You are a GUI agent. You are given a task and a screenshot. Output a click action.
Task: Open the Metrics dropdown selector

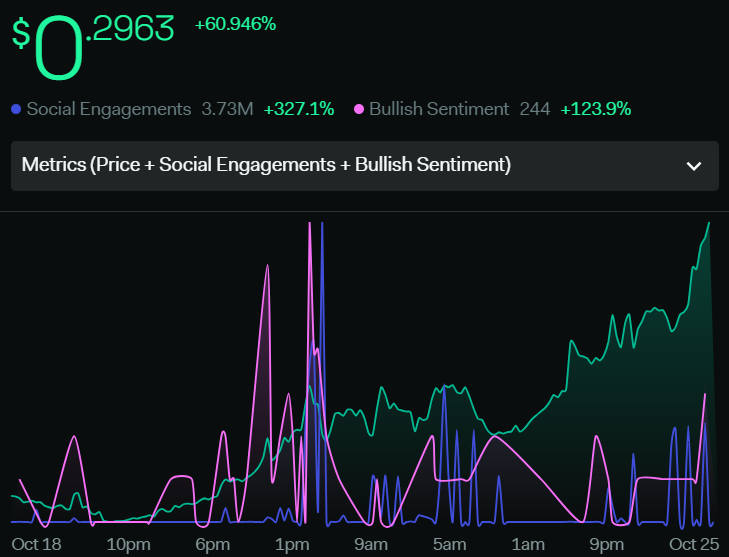[x=364, y=166]
